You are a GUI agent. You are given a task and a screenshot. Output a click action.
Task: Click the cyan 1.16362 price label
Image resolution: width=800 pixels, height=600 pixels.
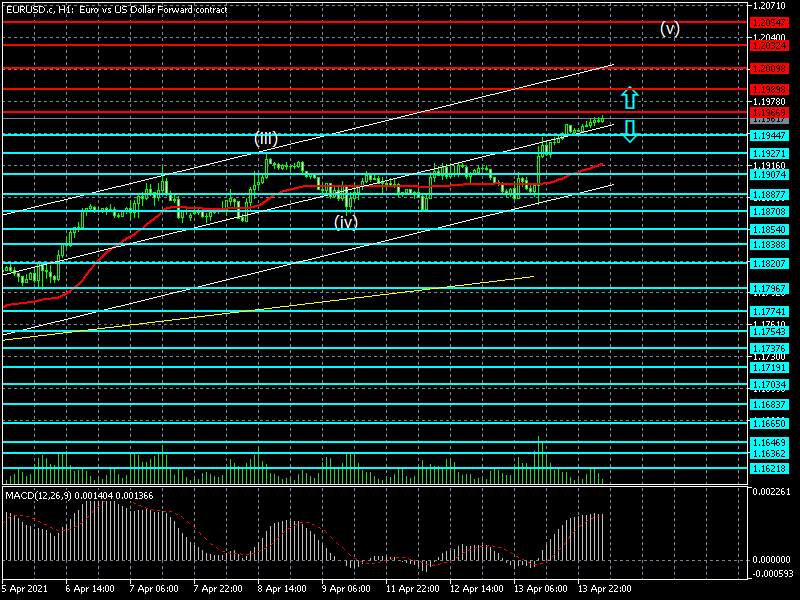[769, 454]
